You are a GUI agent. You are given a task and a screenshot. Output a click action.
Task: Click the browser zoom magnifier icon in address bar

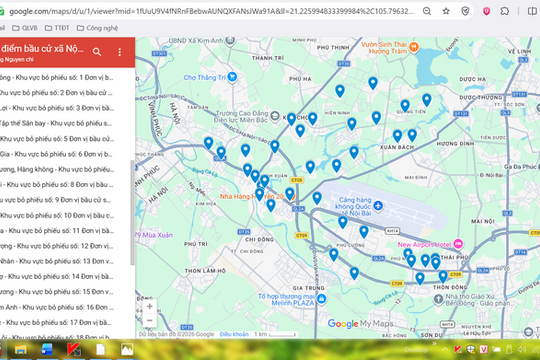pos(427,11)
